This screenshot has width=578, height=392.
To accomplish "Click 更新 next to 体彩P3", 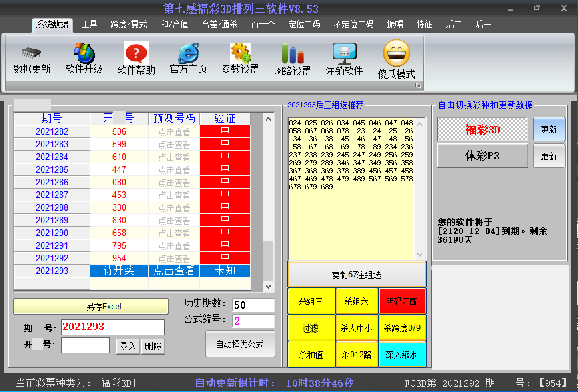I will click(x=549, y=156).
